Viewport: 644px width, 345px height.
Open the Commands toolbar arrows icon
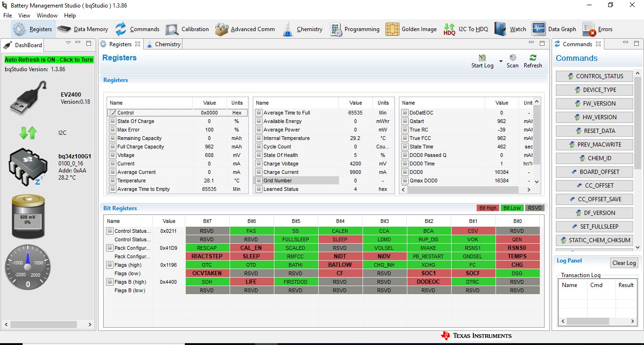click(x=121, y=29)
